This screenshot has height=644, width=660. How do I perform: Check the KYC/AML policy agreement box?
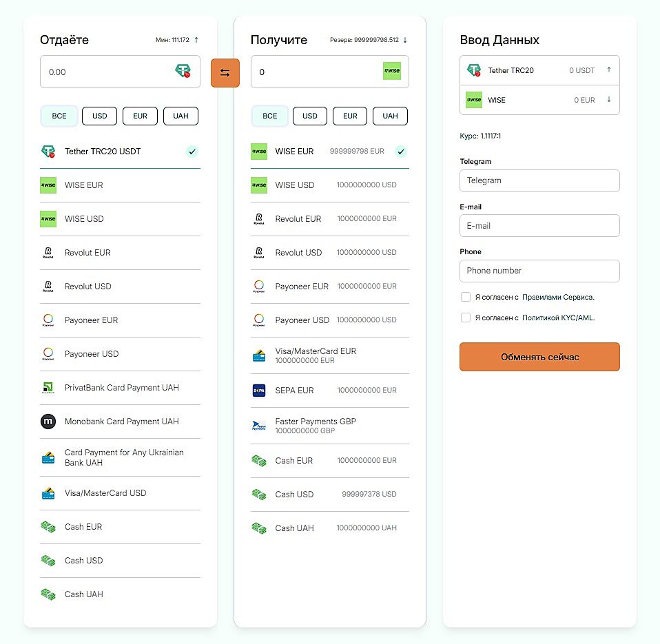466,318
